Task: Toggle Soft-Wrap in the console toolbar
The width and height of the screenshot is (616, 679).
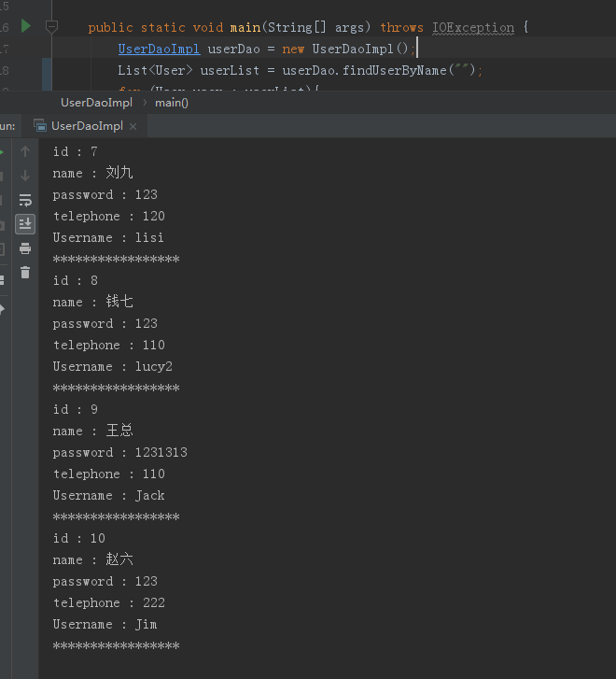Action: [25, 200]
